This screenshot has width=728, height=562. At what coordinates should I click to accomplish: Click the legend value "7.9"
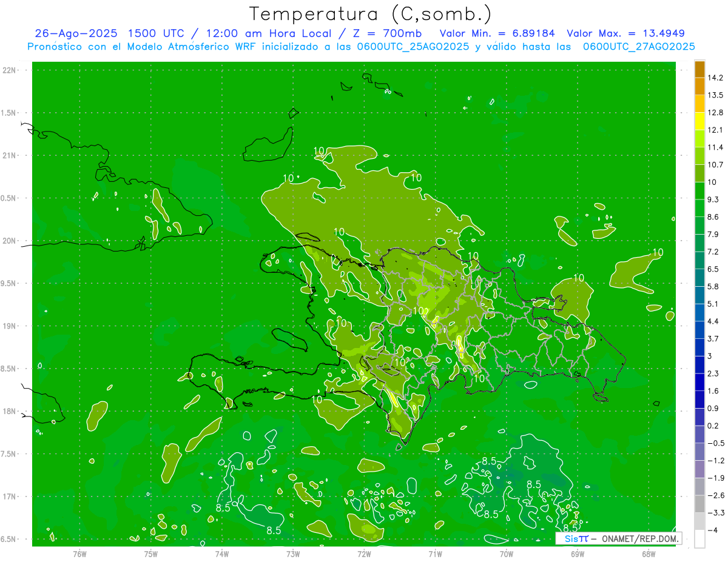pyautogui.click(x=713, y=234)
